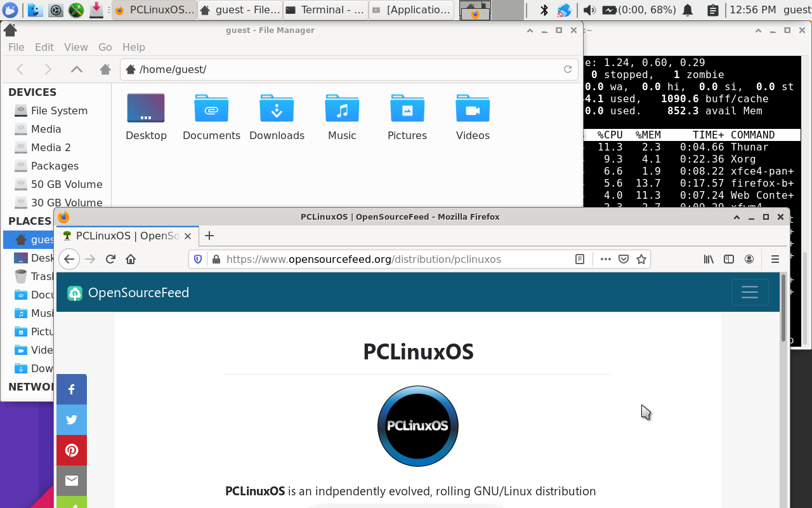Screen dimensions: 812x508
Task: Save the page to Pocket
Action: coord(624,259)
